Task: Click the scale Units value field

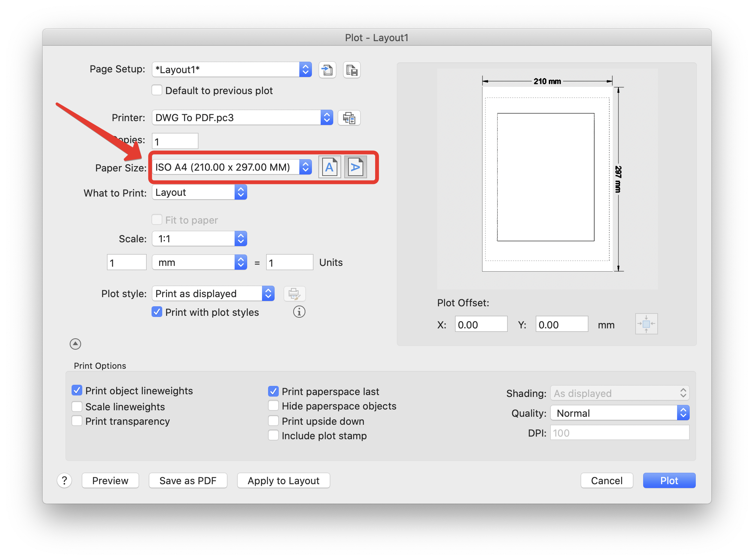Action: pyautogui.click(x=290, y=262)
